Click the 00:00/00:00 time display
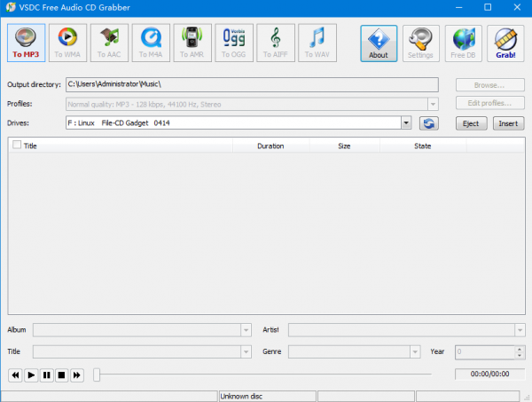This screenshot has width=532, height=402. point(489,374)
